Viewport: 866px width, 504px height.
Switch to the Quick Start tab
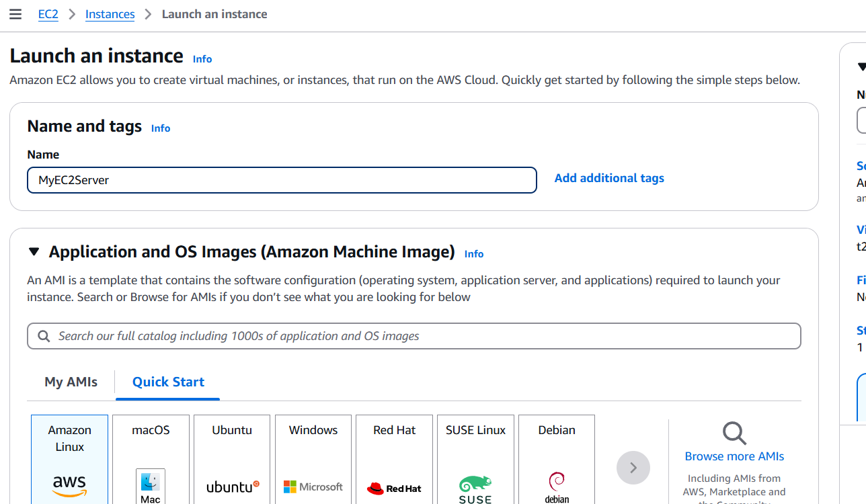point(168,382)
